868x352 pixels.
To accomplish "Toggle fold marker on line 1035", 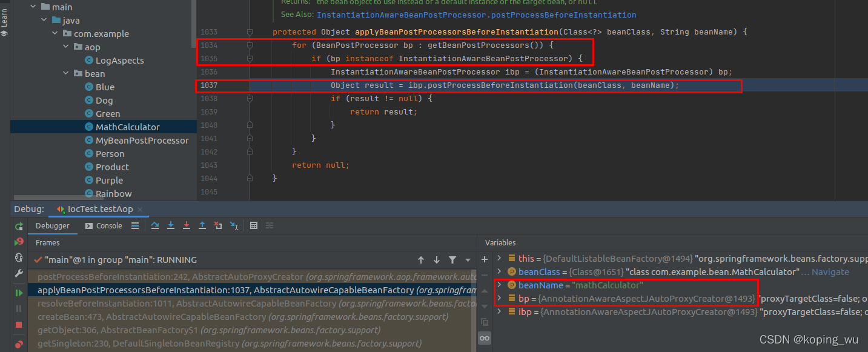I will click(250, 59).
